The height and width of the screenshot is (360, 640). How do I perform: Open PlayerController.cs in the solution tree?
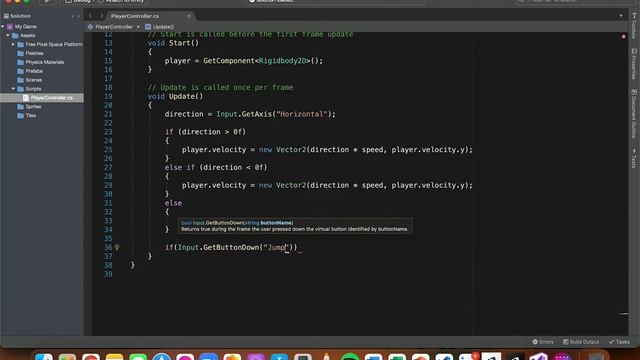51,98
